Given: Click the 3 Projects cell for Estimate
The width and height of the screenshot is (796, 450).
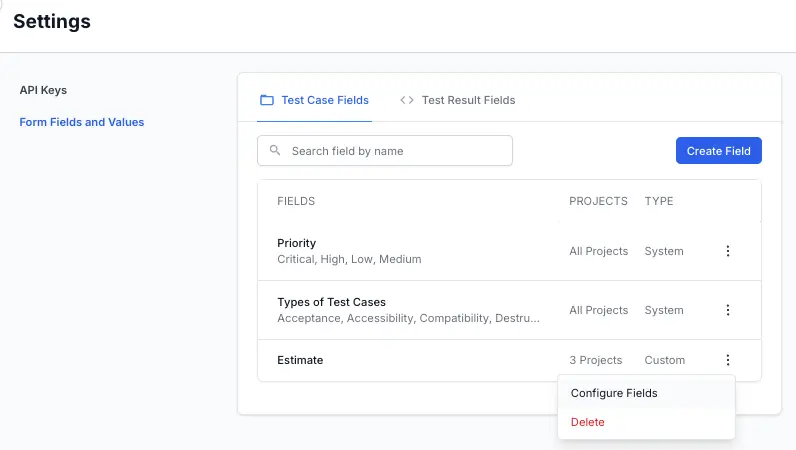Looking at the screenshot, I should (595, 360).
